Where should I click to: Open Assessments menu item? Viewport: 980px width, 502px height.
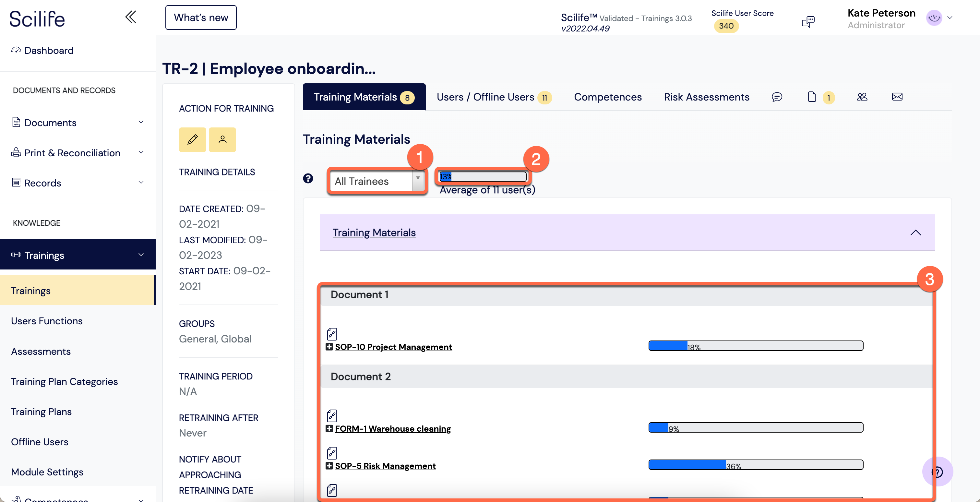(x=41, y=352)
